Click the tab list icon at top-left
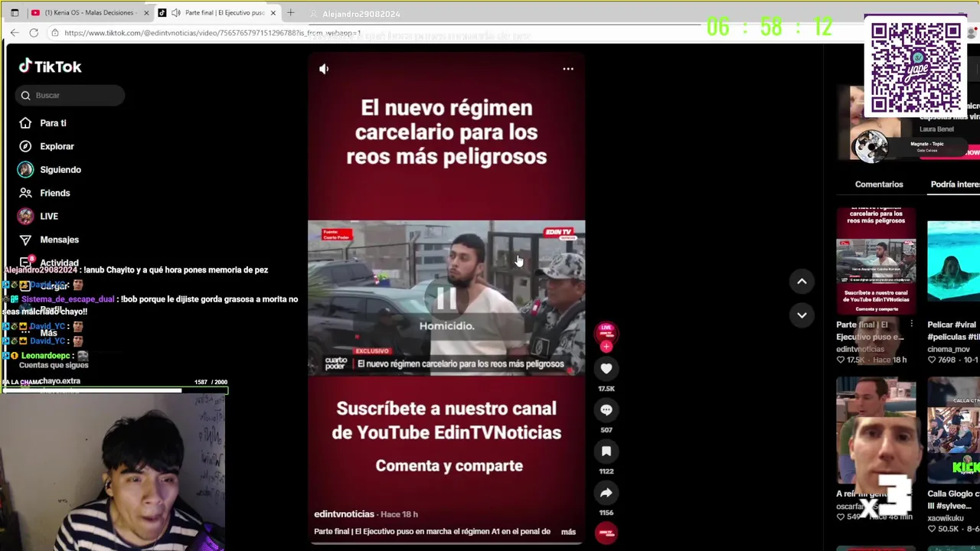The width and height of the screenshot is (980, 551). pos(15,13)
